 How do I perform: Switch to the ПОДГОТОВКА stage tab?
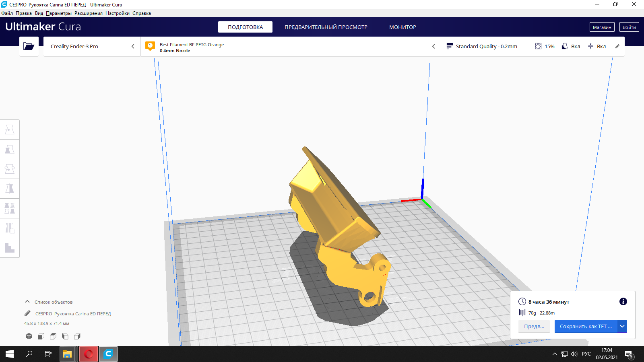coord(245,27)
